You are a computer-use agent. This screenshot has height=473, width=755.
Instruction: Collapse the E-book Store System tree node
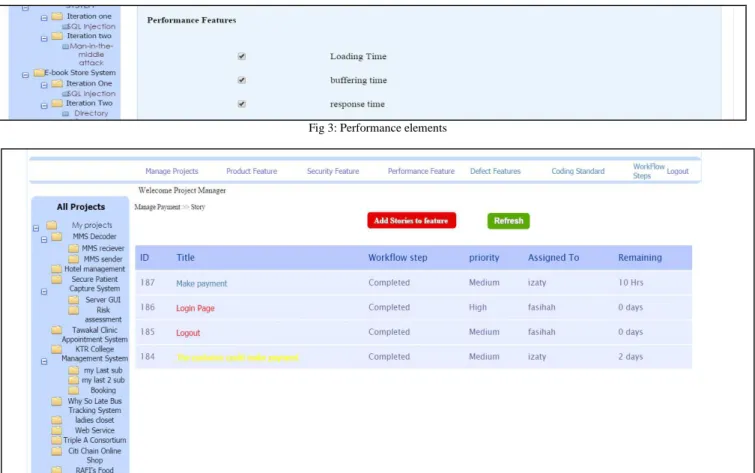click(x=26, y=75)
